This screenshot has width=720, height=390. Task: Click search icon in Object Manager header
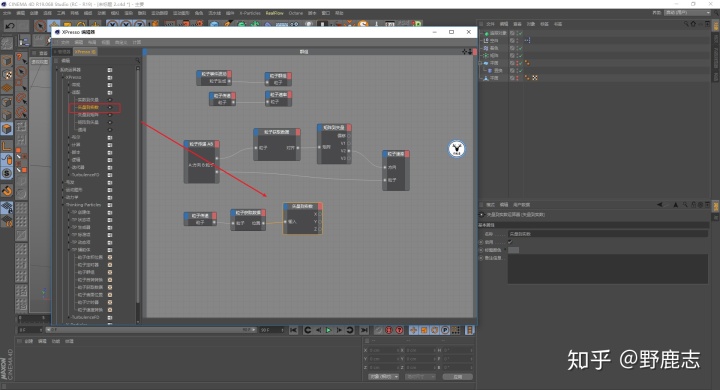click(x=686, y=23)
